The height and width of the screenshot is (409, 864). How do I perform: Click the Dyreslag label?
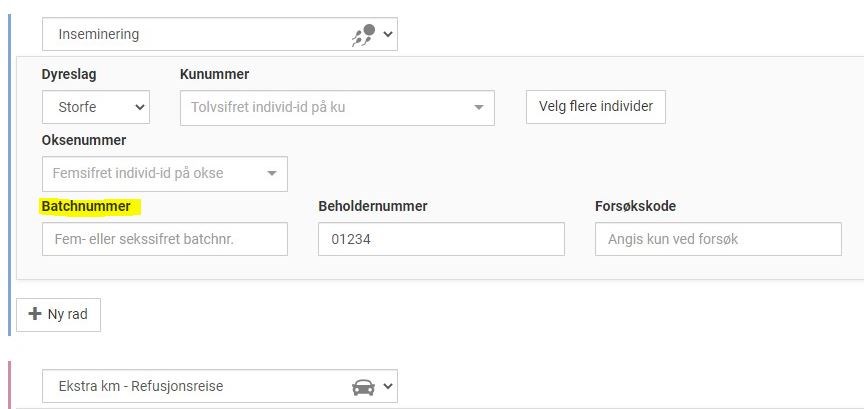click(69, 74)
